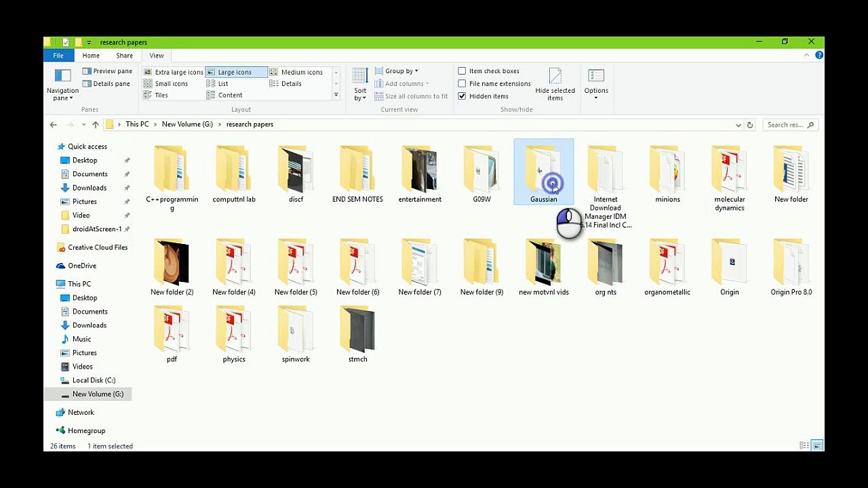868x488 pixels.
Task: Navigate to New Volume (G:) breadcrumb
Action: pyautogui.click(x=187, y=125)
